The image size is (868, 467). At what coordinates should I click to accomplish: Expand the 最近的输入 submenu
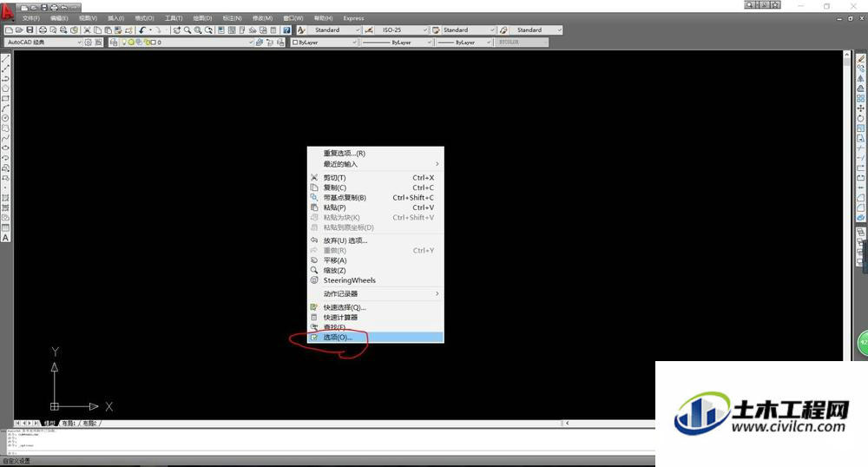[x=375, y=164]
